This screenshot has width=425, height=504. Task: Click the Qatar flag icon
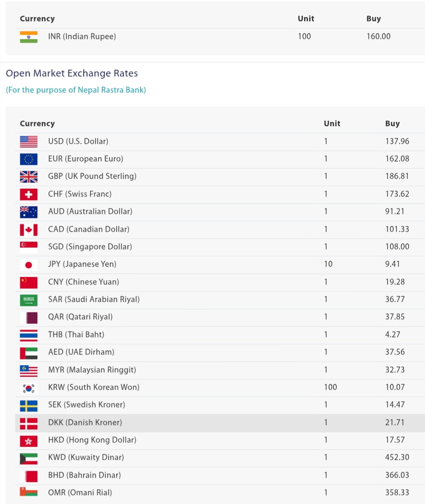[28, 317]
